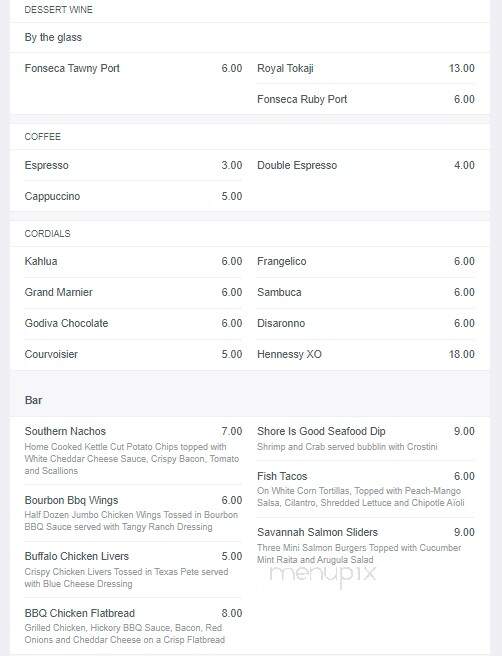Click the menupix watermark logo

[x=323, y=575]
